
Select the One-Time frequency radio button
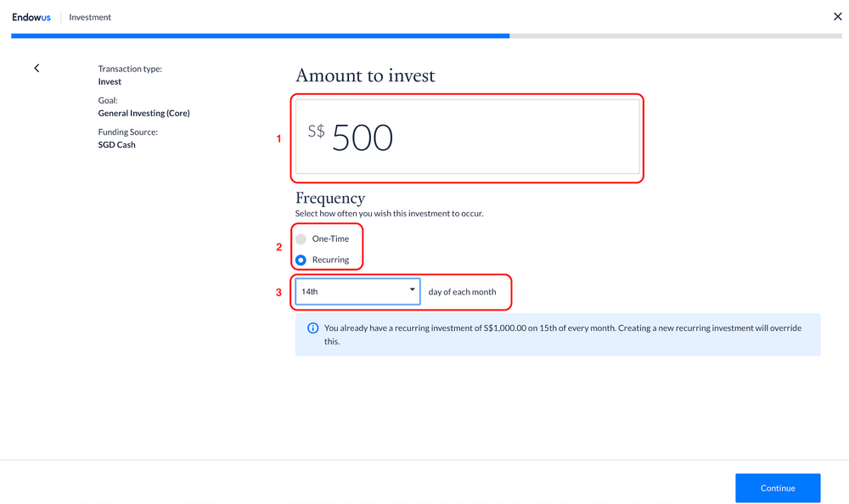tap(301, 239)
